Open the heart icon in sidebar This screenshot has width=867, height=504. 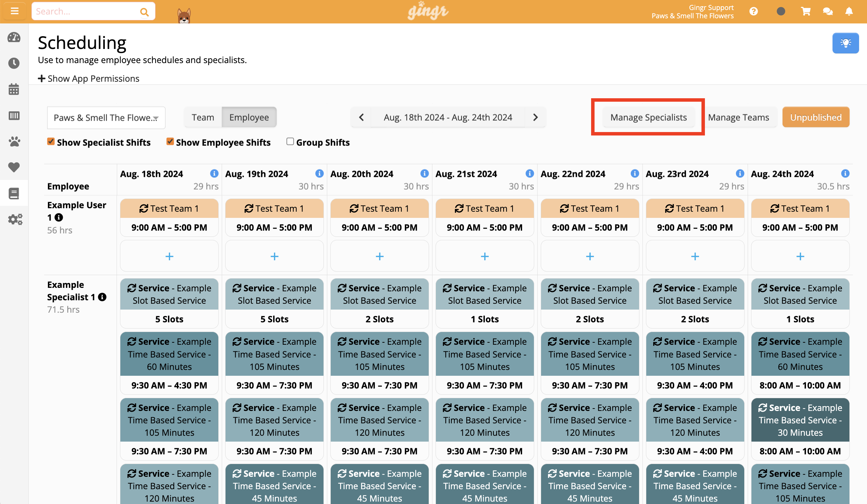pos(14,167)
